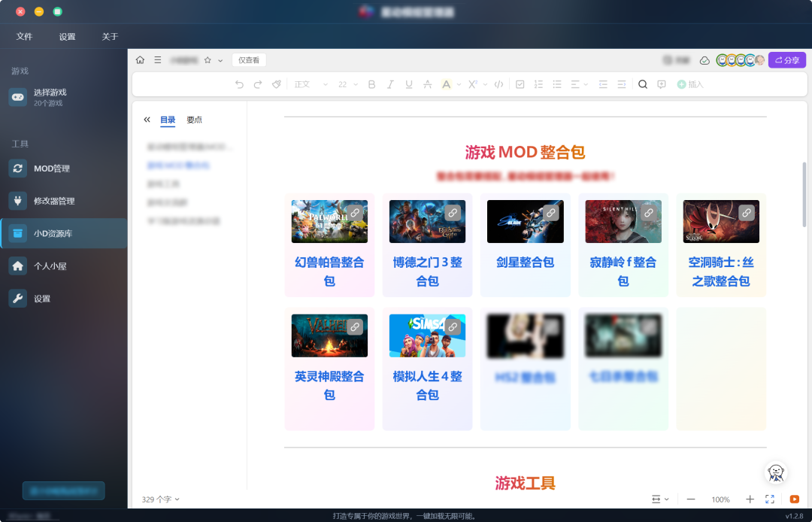Screen dimensions: 812x522
Task: Open 设置 wrench item in the sidebar
Action: coord(63,299)
